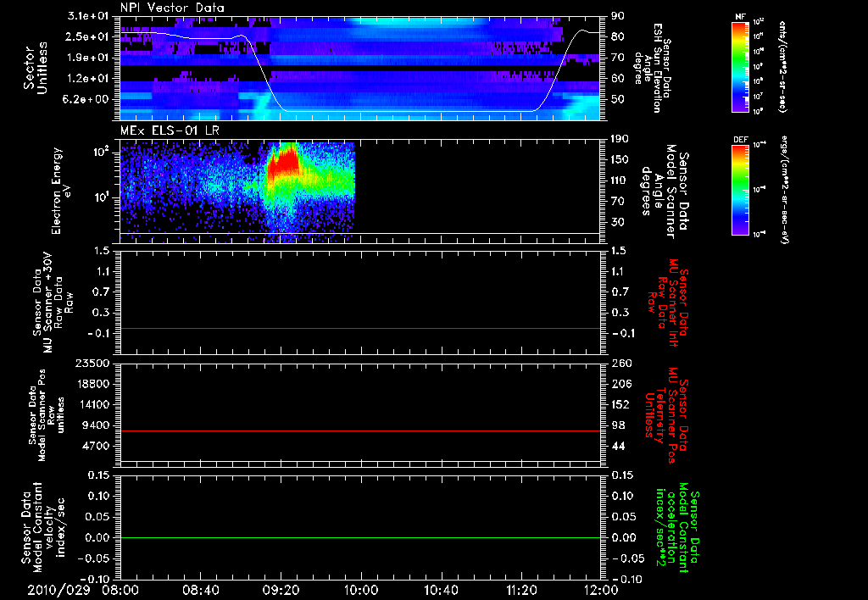868x600 pixels.
Task: Click the '1.9e+01' sector axis value
Action: click(87, 58)
